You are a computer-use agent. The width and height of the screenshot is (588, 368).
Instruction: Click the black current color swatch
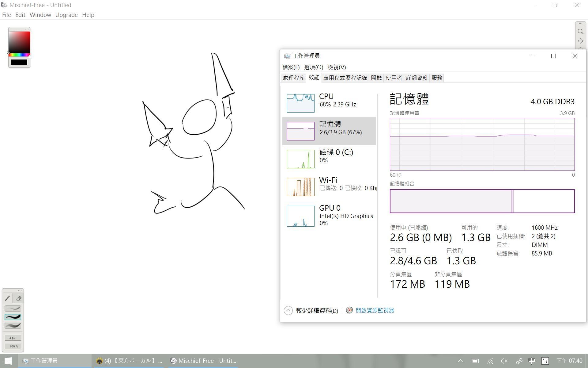point(19,62)
